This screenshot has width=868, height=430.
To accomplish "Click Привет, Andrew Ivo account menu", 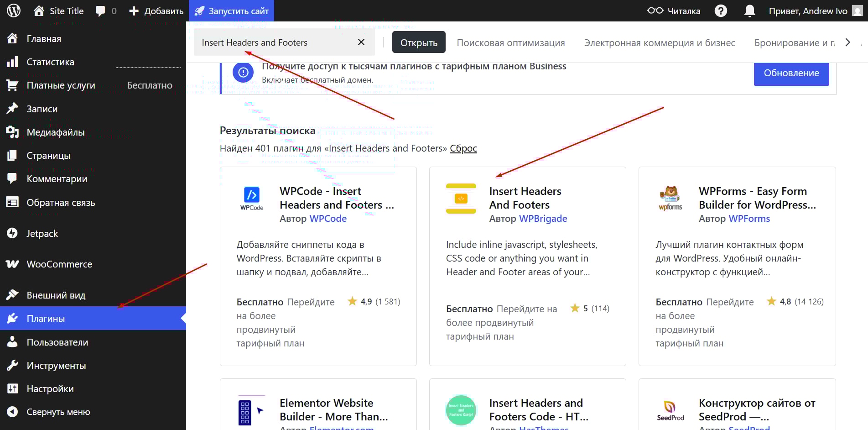I will click(816, 10).
